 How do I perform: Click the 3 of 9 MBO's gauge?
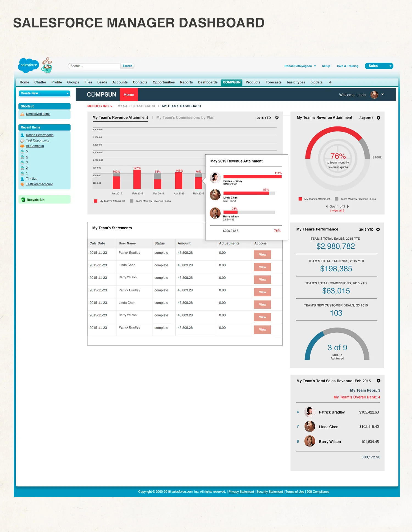[x=337, y=344]
